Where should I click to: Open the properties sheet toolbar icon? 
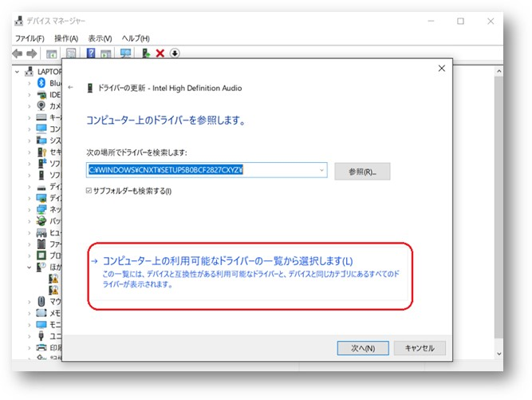click(71, 53)
